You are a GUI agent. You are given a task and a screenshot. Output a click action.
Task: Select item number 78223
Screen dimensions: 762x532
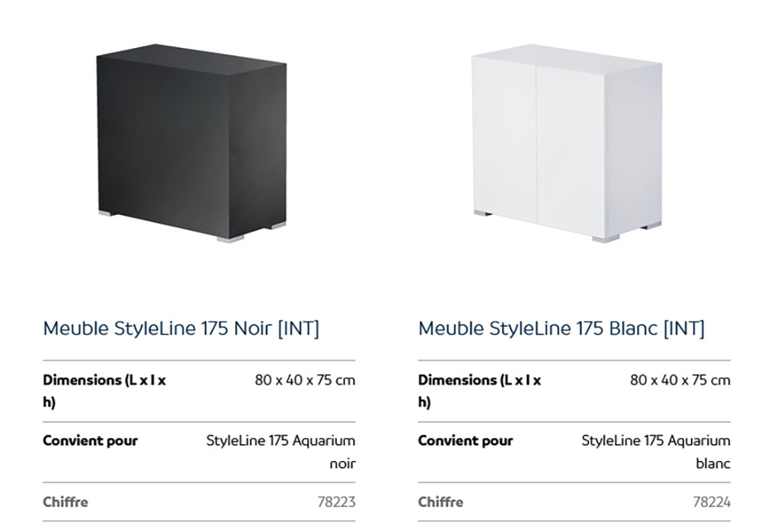point(336,502)
